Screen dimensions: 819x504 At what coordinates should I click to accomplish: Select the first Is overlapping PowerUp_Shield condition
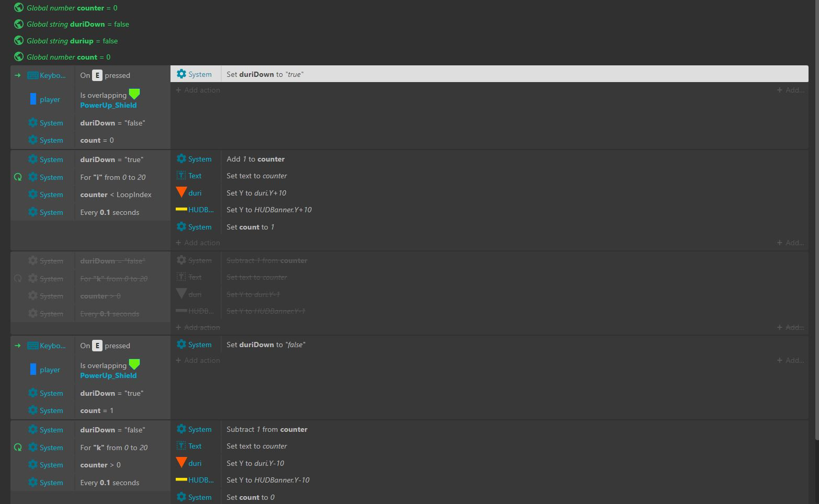(x=122, y=100)
